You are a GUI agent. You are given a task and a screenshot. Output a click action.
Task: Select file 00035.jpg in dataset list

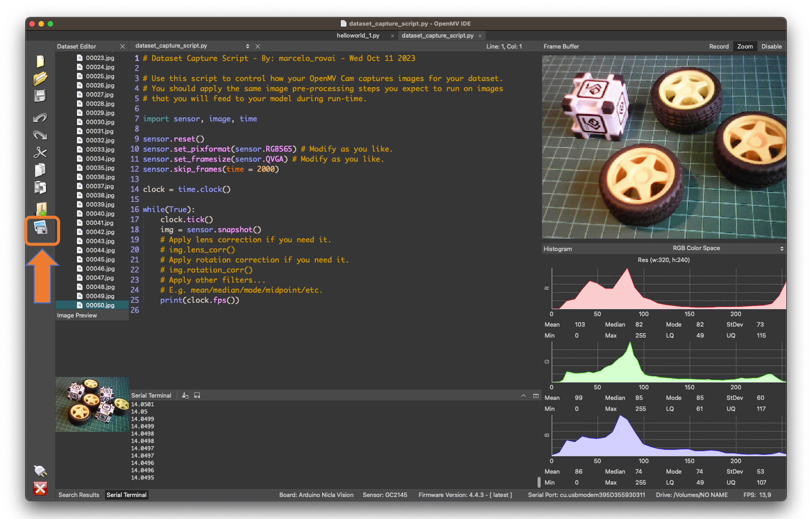100,168
